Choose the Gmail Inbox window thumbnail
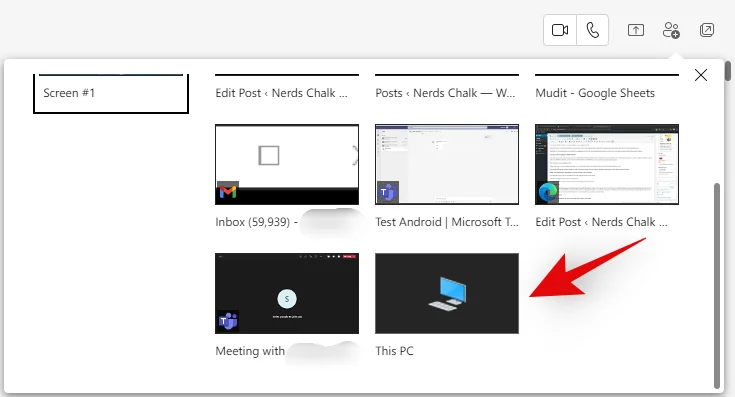The height and width of the screenshot is (397, 735). click(x=287, y=165)
